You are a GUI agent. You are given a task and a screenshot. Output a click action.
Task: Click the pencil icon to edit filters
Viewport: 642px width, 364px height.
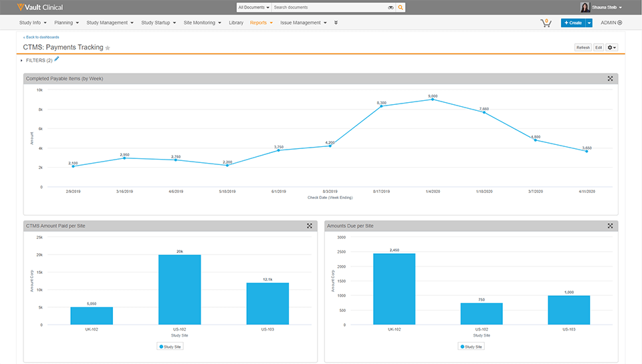click(x=57, y=59)
